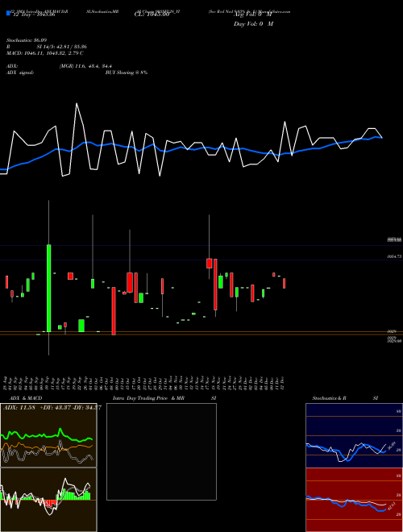Click the 'MACD: 1046.11, 1043.32, 2.79 C' line
403x532 pixels.
(45, 53)
